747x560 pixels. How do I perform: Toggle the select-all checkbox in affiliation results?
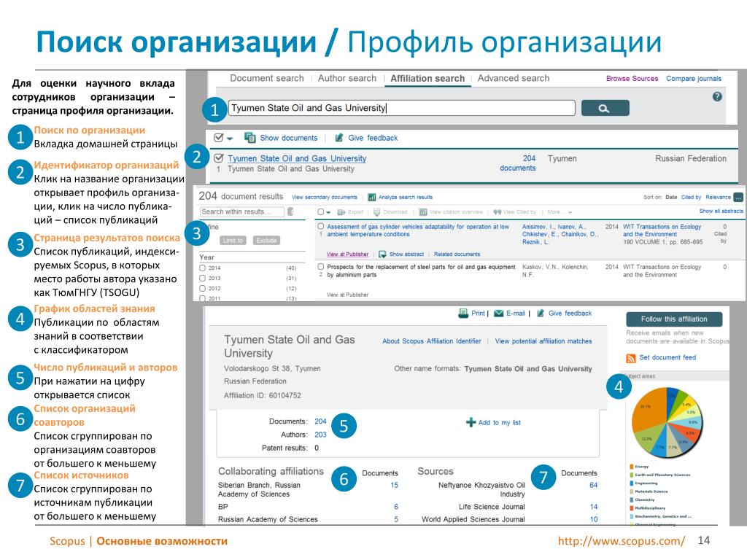tap(218, 138)
